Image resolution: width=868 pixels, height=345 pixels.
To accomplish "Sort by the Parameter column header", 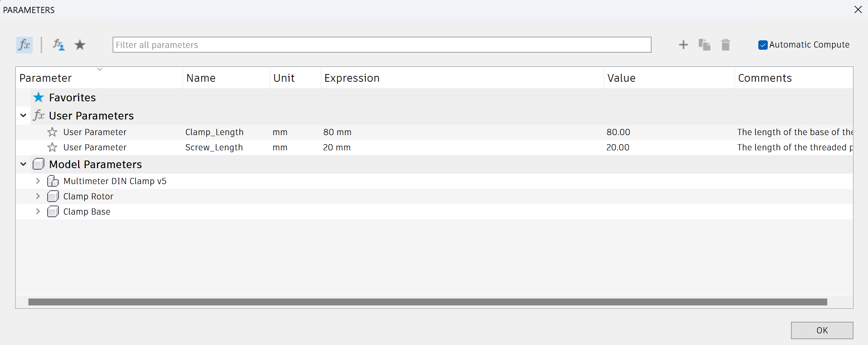I will click(99, 78).
